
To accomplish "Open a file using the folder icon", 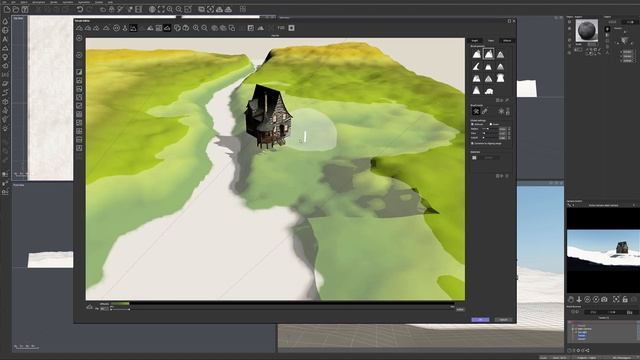I will tap(16, 9).
